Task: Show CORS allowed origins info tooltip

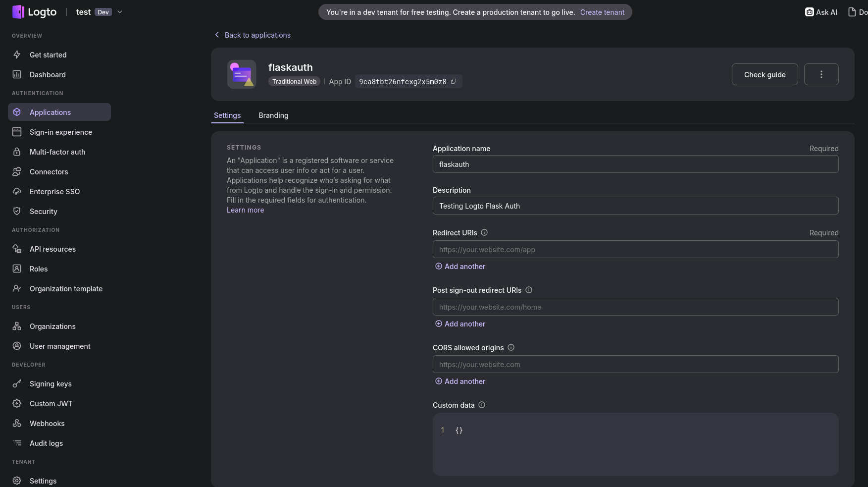Action: coord(511,348)
